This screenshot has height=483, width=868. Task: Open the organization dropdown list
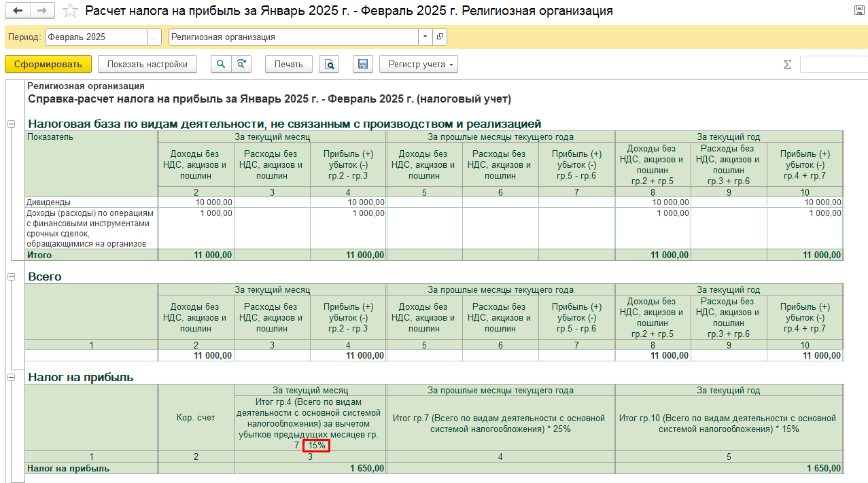pos(425,37)
